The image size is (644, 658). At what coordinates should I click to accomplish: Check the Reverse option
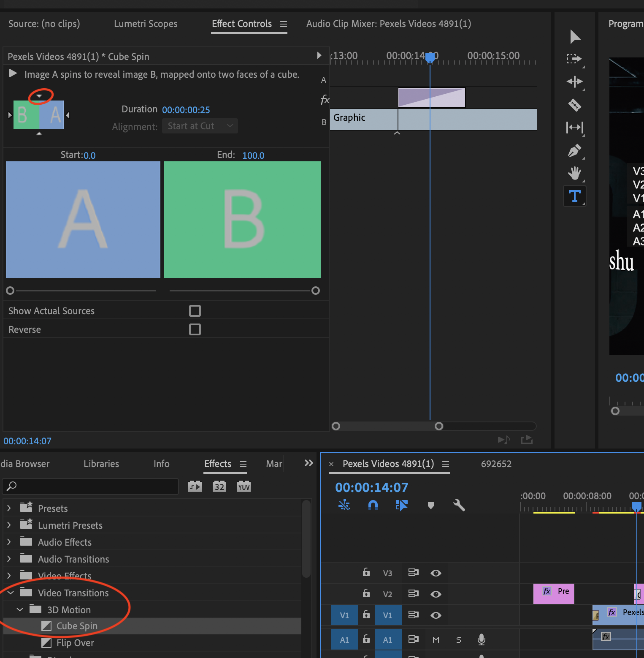pos(195,329)
